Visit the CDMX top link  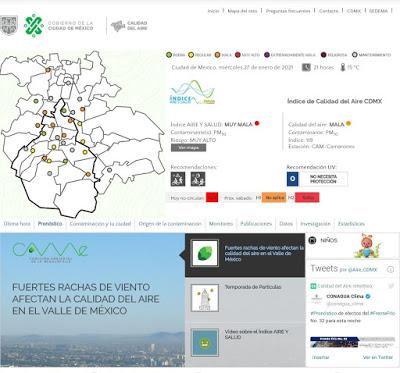click(354, 11)
